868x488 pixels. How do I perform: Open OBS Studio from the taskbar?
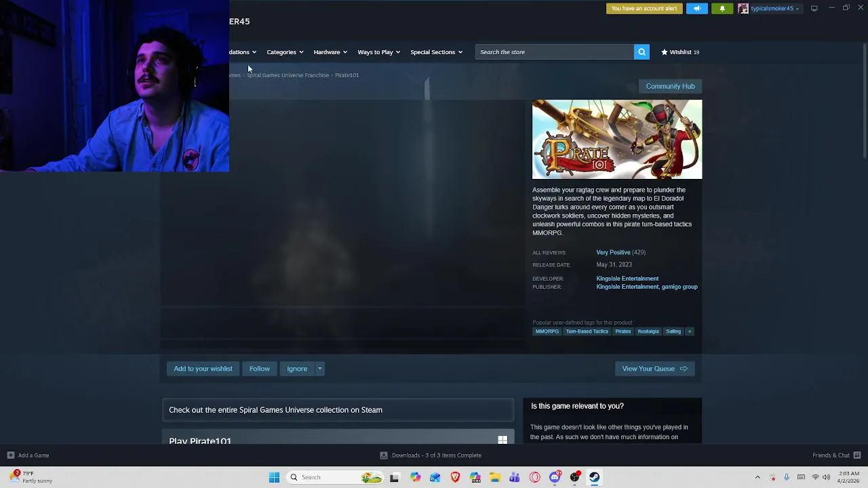pyautogui.click(x=575, y=477)
